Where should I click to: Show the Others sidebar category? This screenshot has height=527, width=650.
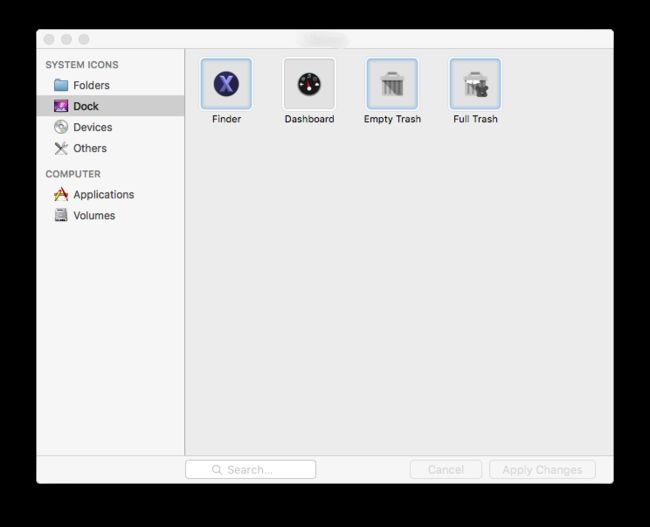(x=110, y=148)
